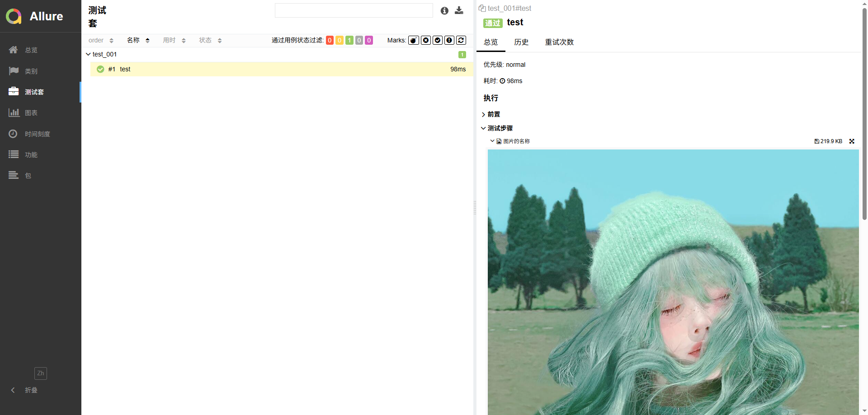Click the panel splitter handle
The image size is (868, 415).
475,208
